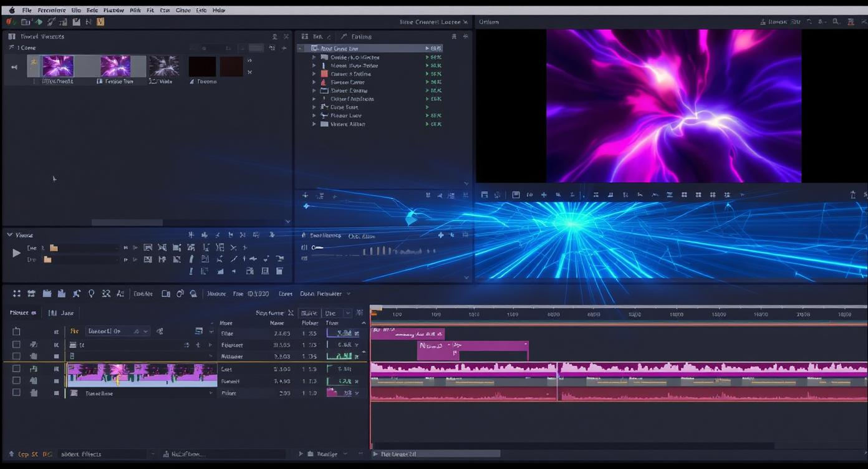This screenshot has width=868, height=469.
Task: Open the Fit menu
Action: tap(150, 10)
